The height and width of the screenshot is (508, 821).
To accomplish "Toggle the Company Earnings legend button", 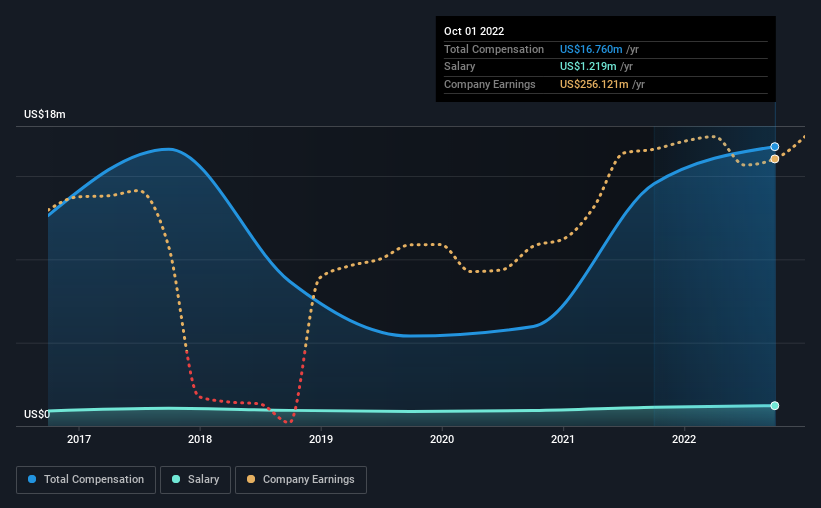I will [x=301, y=480].
